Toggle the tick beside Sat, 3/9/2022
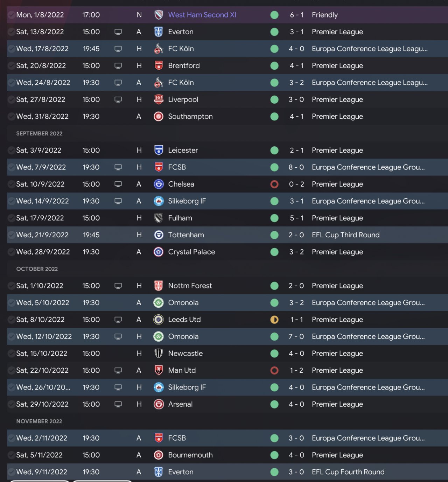448x482 pixels. [x=11, y=151]
